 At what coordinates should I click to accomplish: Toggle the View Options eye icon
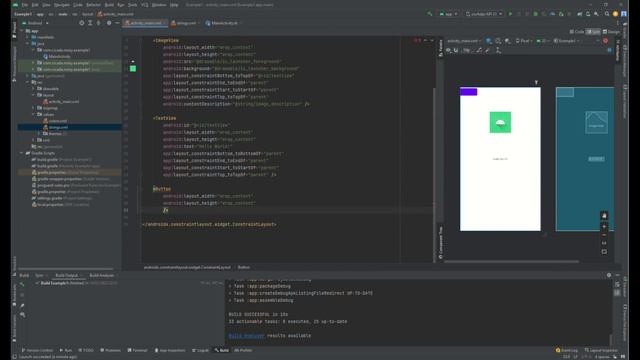point(449,50)
